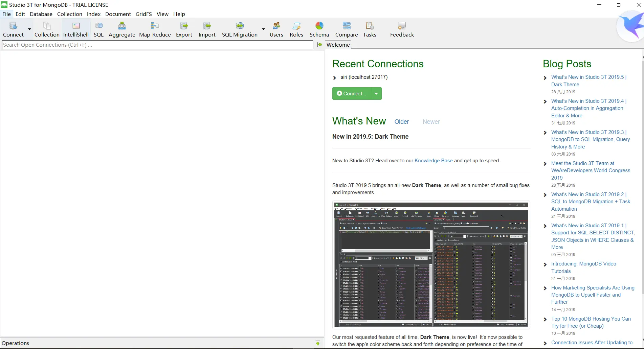Collapse the connection tree panel arrow
The image size is (644, 349).
pos(319,45)
